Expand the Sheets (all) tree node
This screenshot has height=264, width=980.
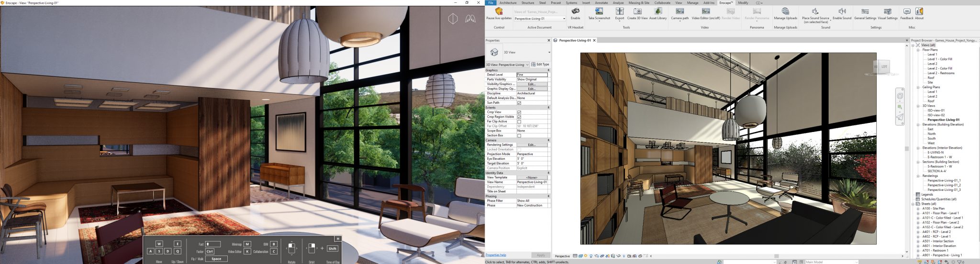click(x=913, y=204)
